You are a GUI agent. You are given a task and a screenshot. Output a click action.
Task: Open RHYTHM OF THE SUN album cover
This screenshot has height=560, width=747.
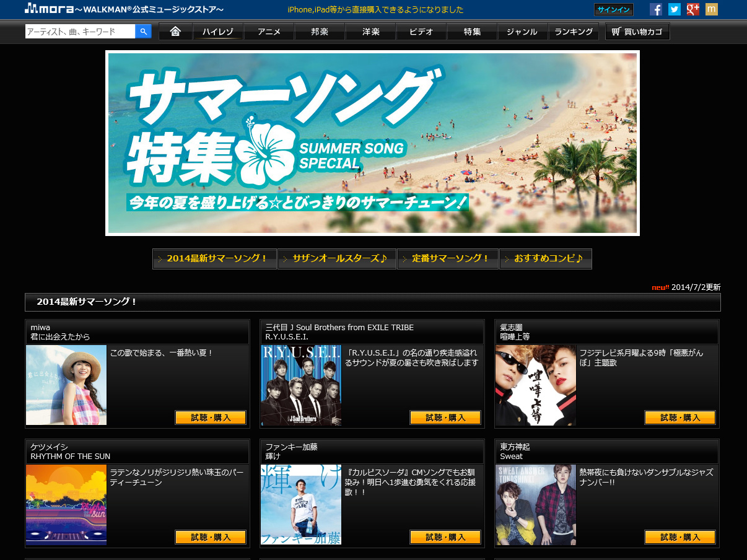click(66, 504)
